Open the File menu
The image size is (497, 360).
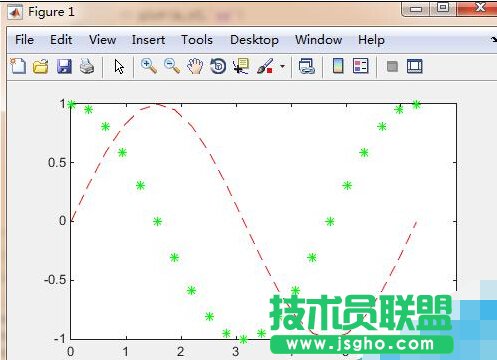(x=24, y=40)
